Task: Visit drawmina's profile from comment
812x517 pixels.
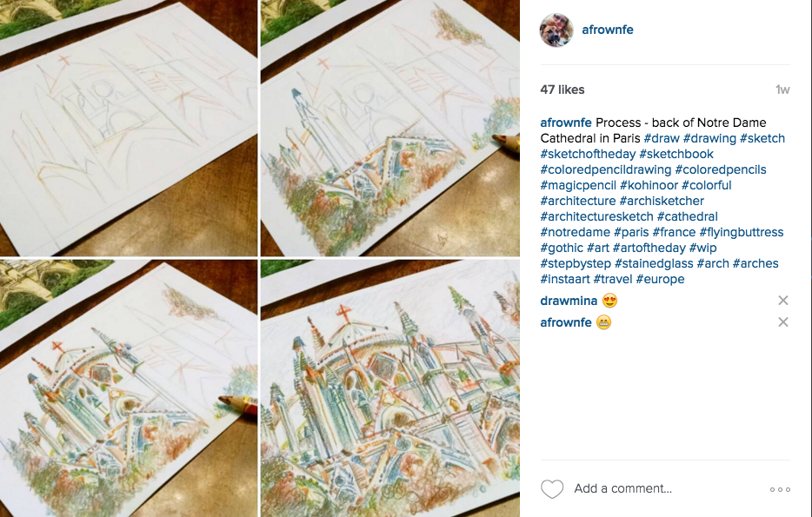Action: point(569,301)
